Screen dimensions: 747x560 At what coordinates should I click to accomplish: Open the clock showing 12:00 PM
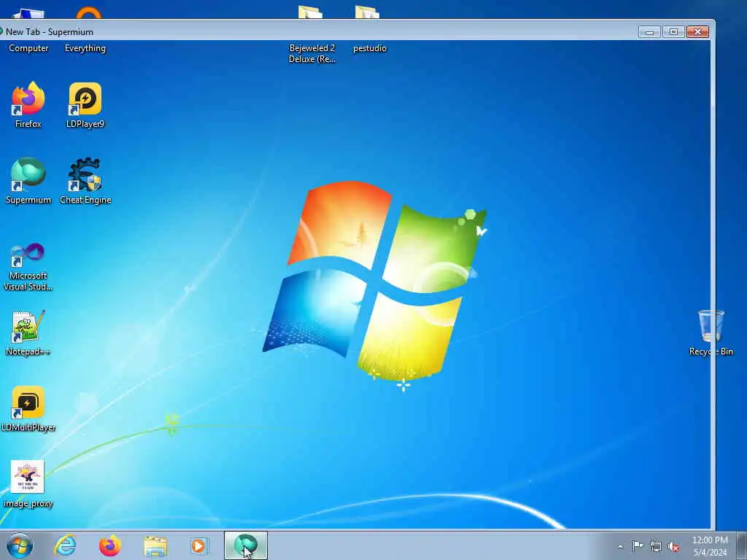pos(710,545)
